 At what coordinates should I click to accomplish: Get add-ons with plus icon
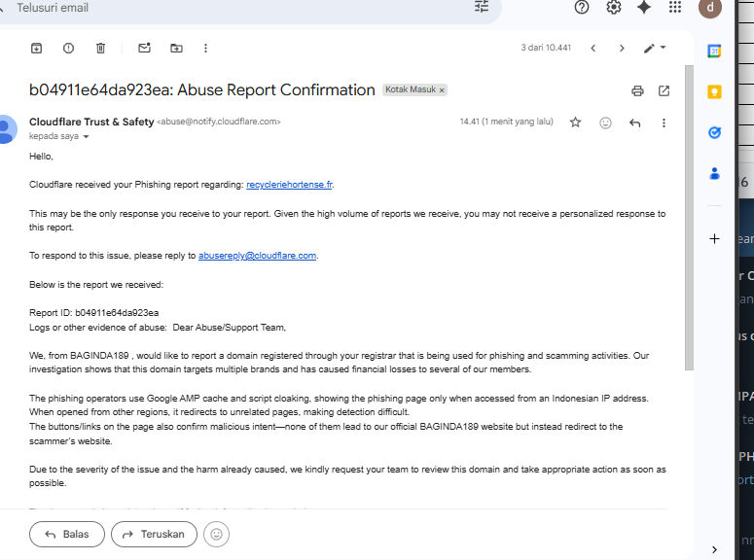point(714,239)
